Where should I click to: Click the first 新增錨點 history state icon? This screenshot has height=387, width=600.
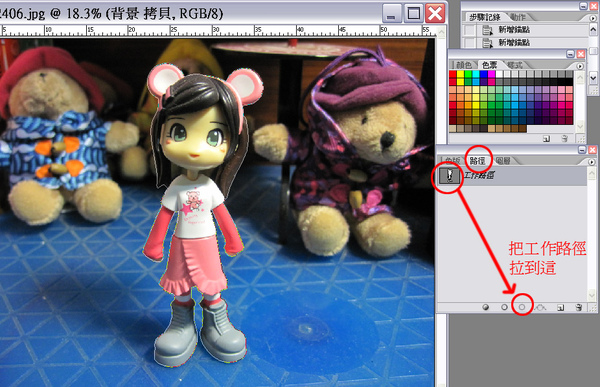point(488,30)
